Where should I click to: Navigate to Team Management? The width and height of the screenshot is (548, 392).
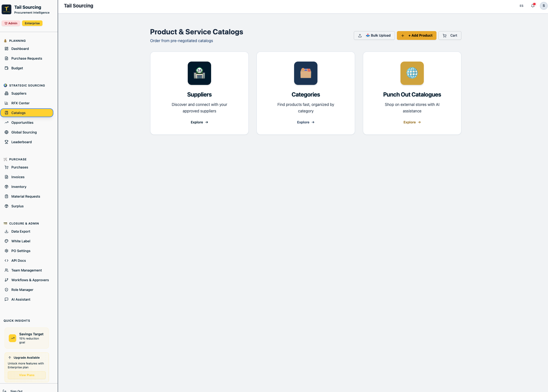[x=27, y=270]
